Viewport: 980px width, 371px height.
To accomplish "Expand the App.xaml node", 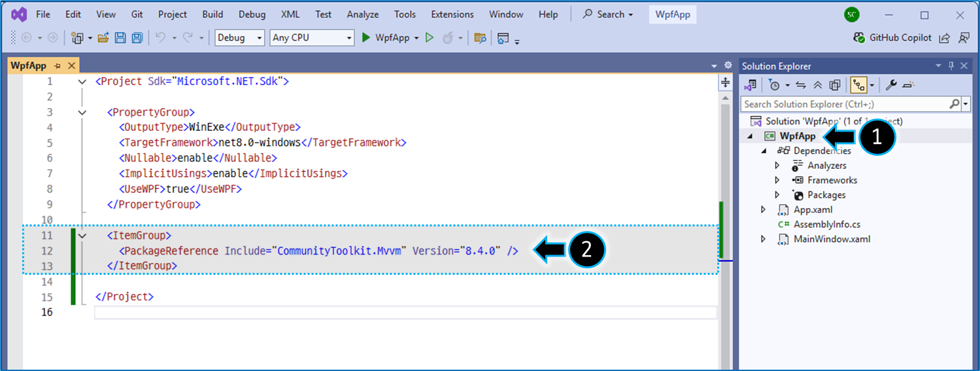I will 764,210.
